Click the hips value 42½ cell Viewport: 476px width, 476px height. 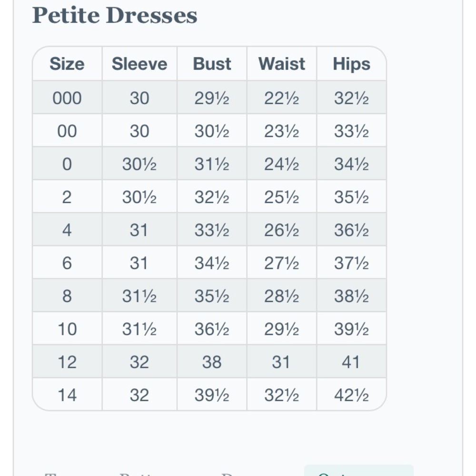[352, 395]
